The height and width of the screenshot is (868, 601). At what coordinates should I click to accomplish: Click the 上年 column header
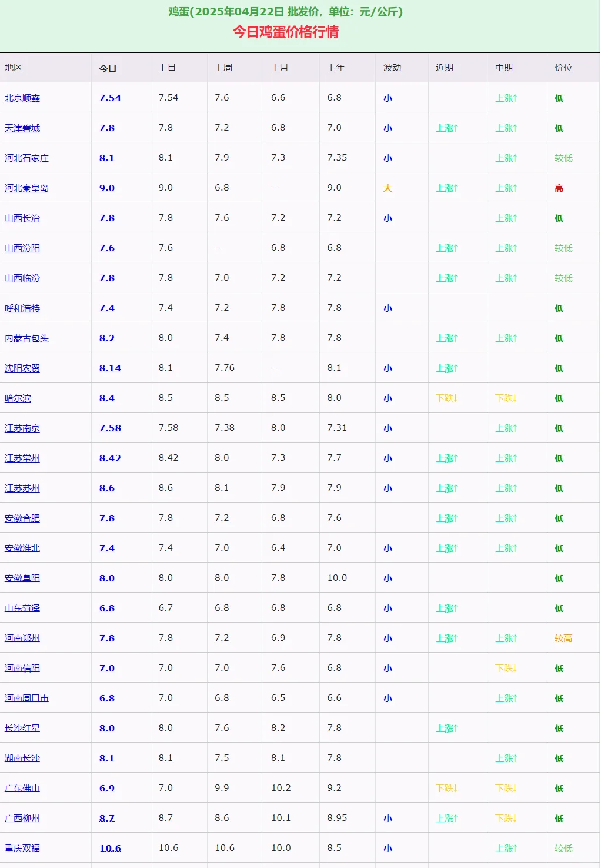click(x=336, y=68)
